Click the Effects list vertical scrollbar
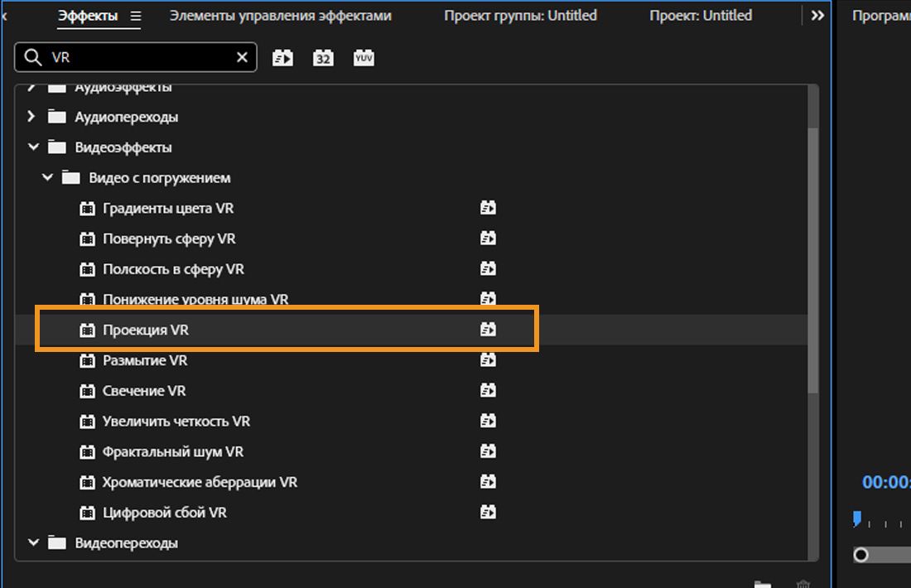 point(812,260)
